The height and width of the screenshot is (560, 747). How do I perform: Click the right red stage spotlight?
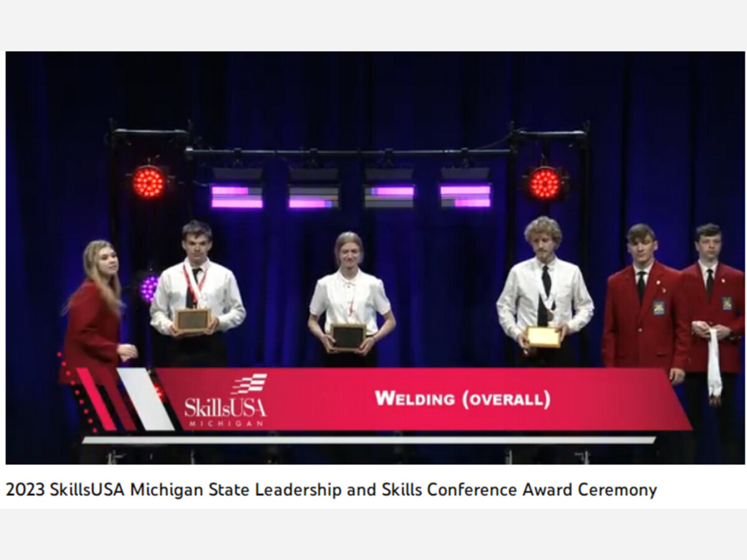tap(545, 183)
